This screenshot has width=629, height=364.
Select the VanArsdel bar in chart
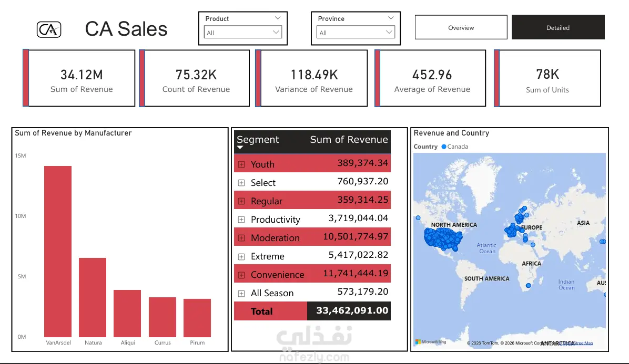(58, 252)
